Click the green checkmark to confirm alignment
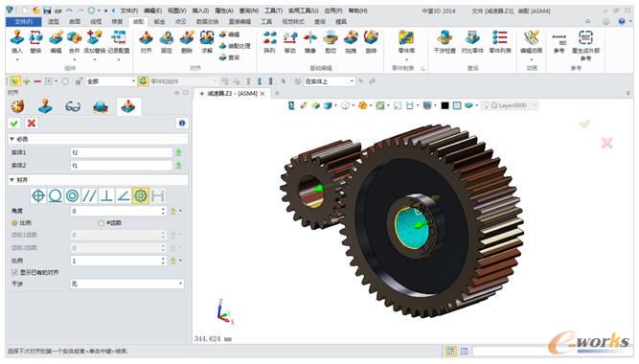 [x=14, y=124]
